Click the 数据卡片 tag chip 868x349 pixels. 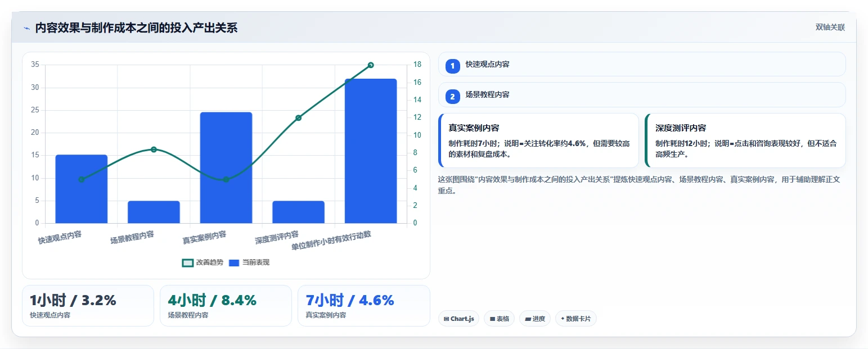(x=575, y=319)
